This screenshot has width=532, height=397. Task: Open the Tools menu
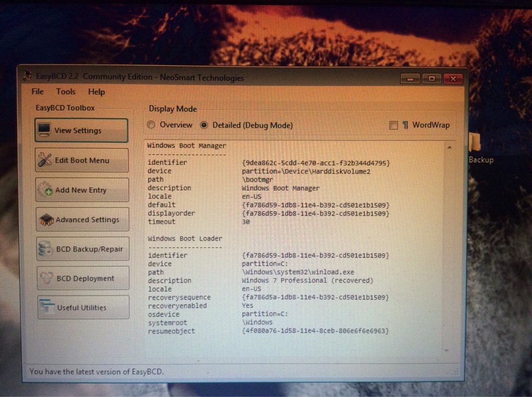66,91
